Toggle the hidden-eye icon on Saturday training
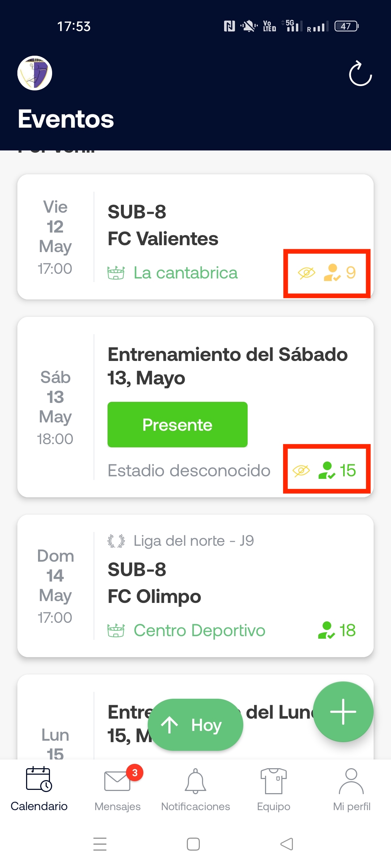The image size is (391, 868). coord(301,471)
